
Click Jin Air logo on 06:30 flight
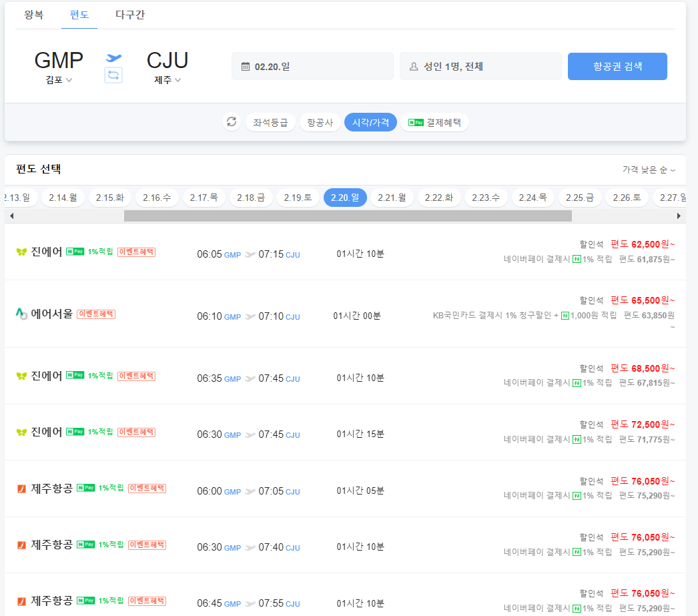click(x=21, y=432)
